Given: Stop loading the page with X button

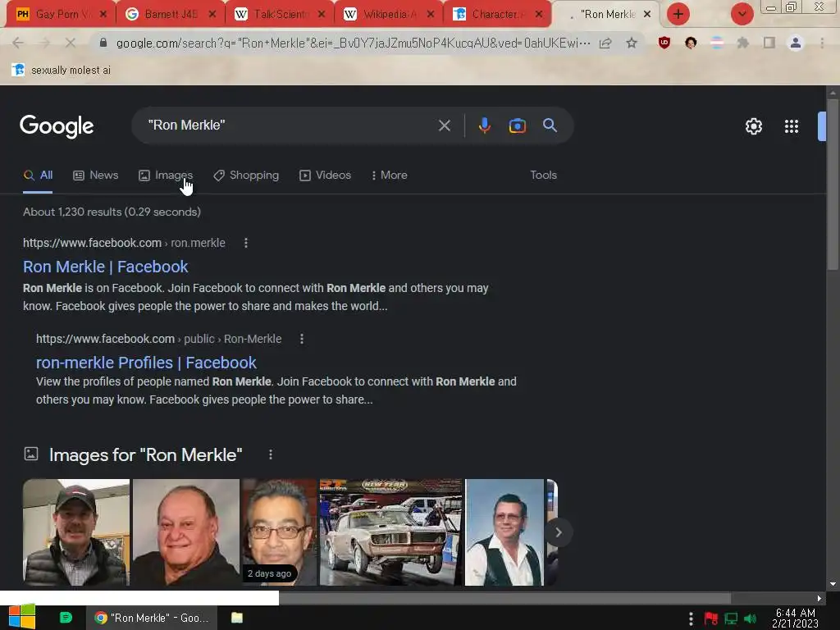Looking at the screenshot, I should coord(71,43).
